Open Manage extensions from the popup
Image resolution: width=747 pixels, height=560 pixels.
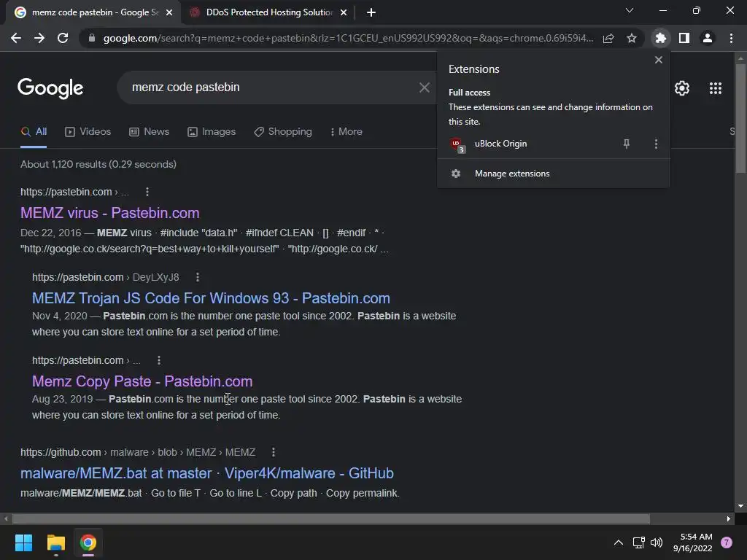[554, 174]
